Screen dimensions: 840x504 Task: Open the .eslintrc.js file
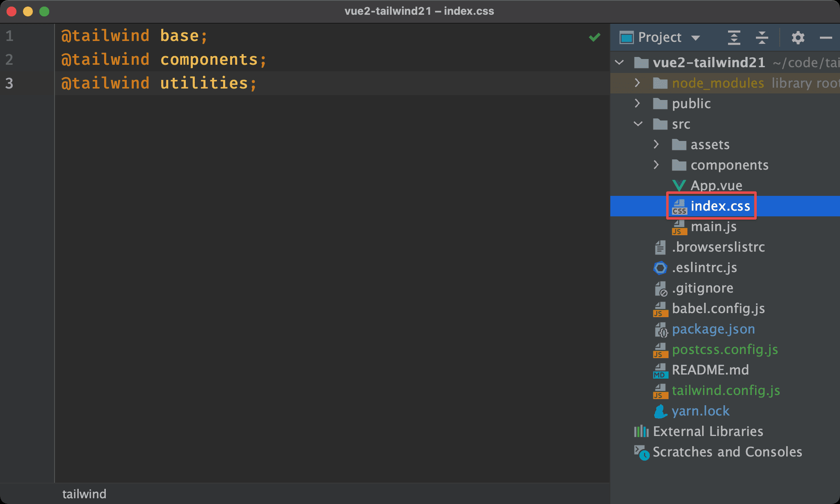[704, 268]
